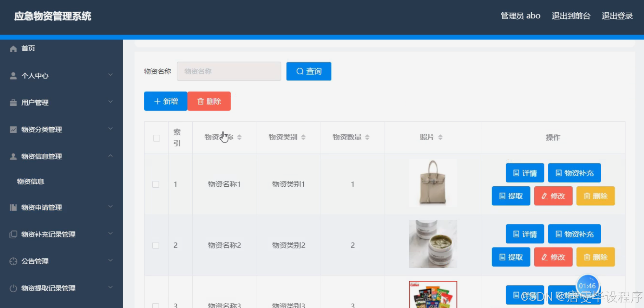
Task: Click the power icon beside 物资提取记录管理
Action: (x=13, y=289)
